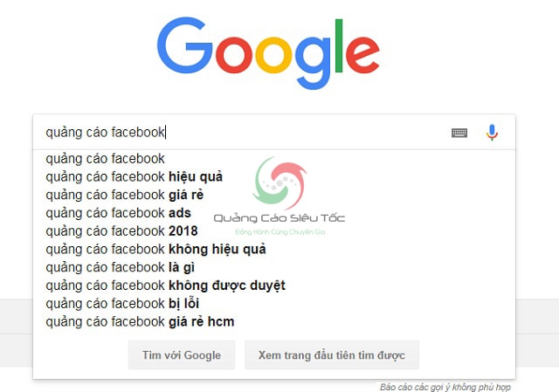The image size is (559, 392).
Task: Select suggestion "quảng cáo facebook hiệu quả"
Action: (134, 177)
